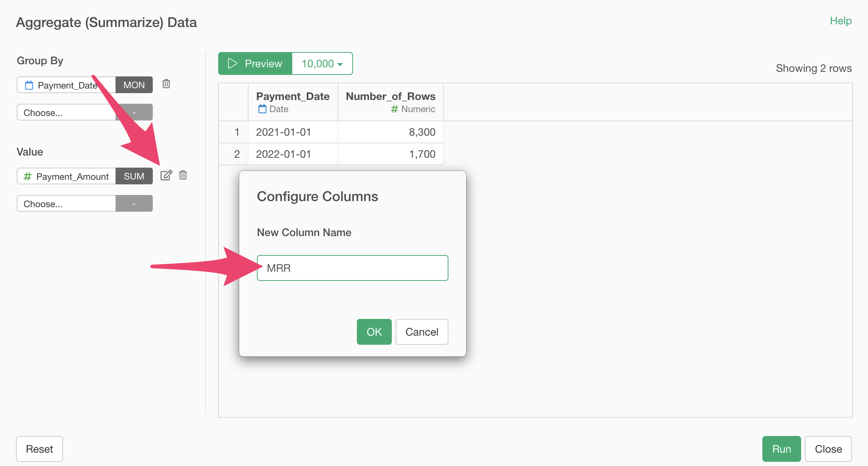The image size is (868, 466).
Task: Choose second Group By column
Action: point(67,113)
